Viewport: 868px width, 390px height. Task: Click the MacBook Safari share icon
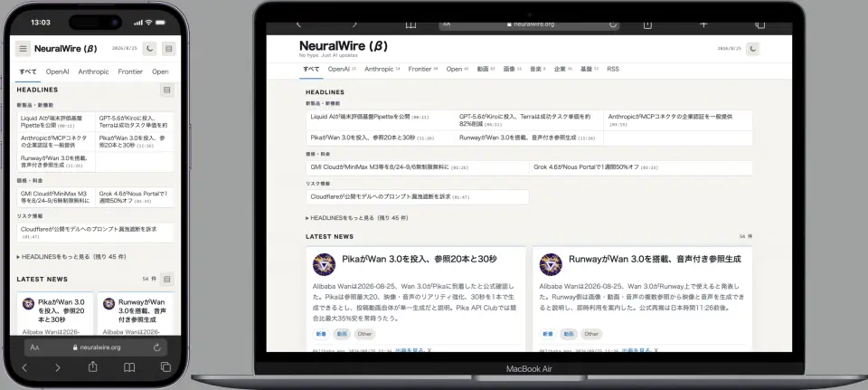[x=647, y=25]
